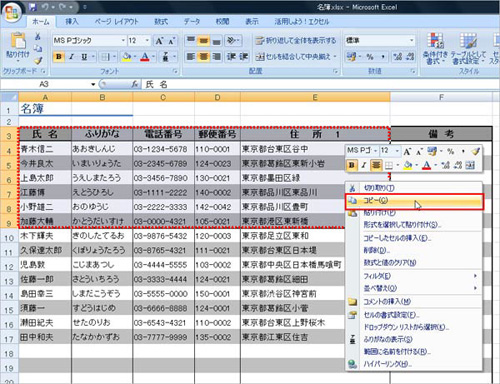Open the round Office button menu
500x384 pixels.
pos(12,12)
